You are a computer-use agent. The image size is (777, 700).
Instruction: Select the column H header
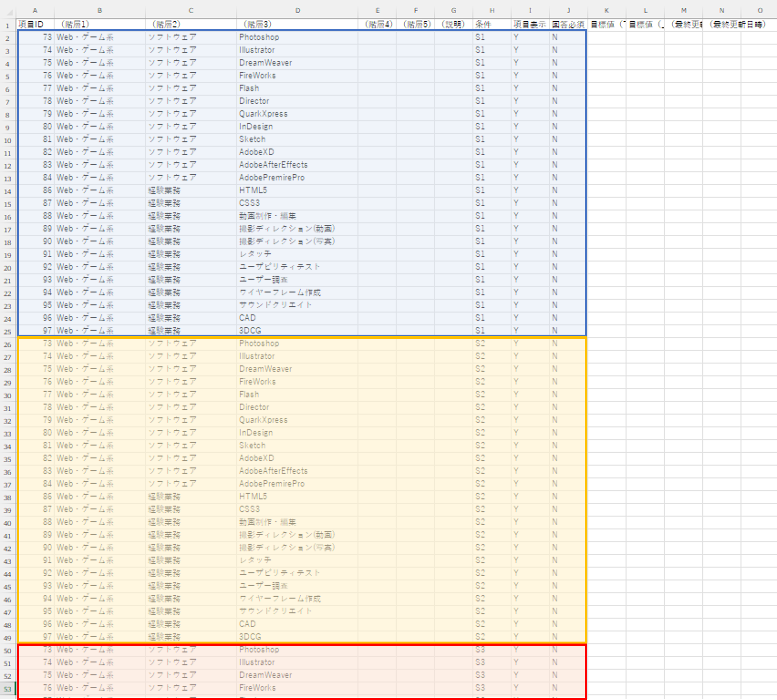[492, 11]
